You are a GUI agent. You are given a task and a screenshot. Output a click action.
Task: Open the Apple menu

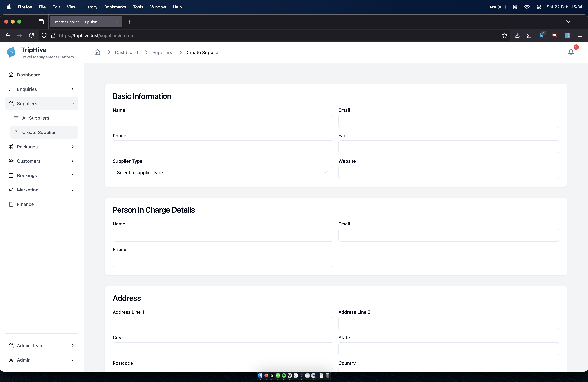(9, 7)
